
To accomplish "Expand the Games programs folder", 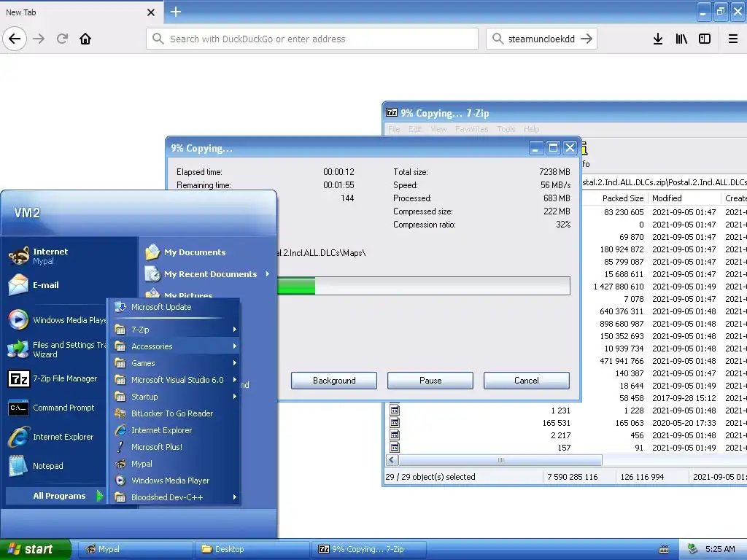I will click(174, 363).
